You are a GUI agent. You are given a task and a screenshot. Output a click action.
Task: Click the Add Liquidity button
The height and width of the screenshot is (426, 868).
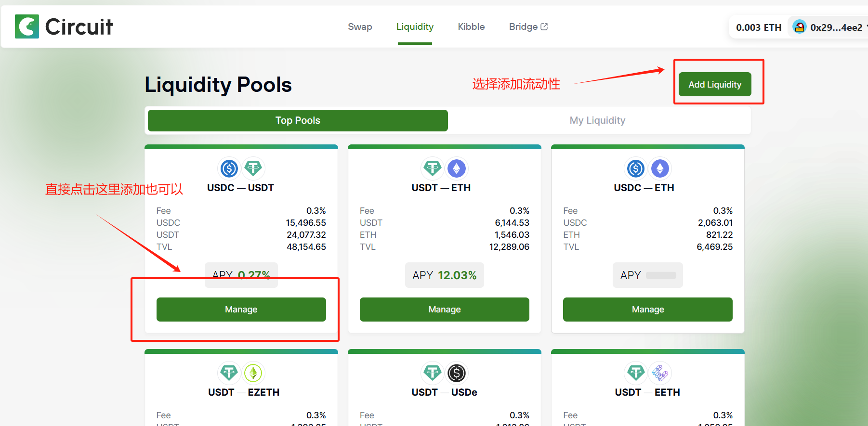point(715,84)
